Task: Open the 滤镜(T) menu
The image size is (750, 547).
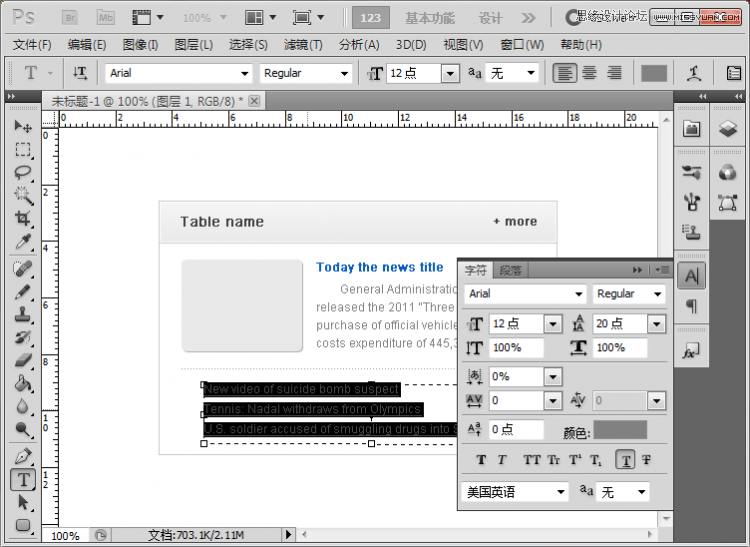Action: (x=303, y=45)
